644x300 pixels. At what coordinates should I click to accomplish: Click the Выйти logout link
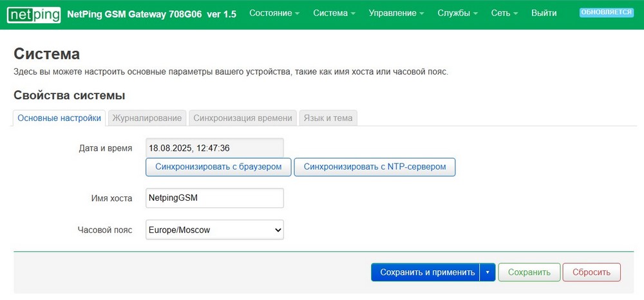point(544,14)
